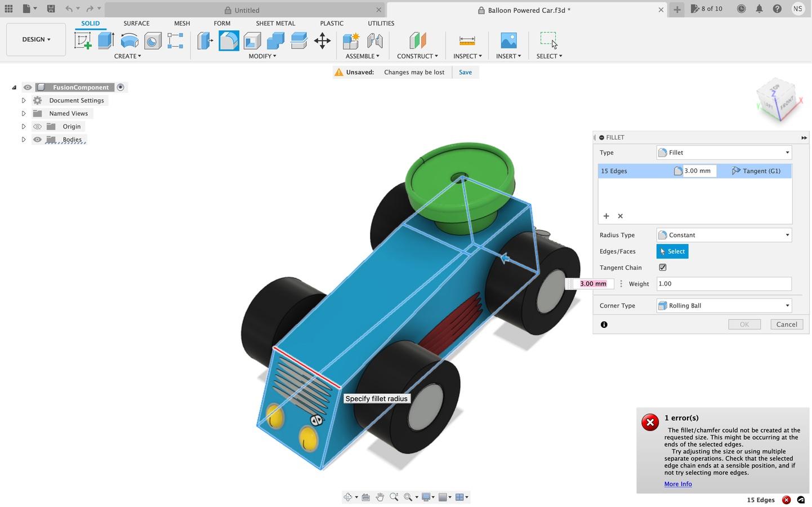Open the fillet Type dropdown
Screen dimensions: 812x507
[x=724, y=153]
